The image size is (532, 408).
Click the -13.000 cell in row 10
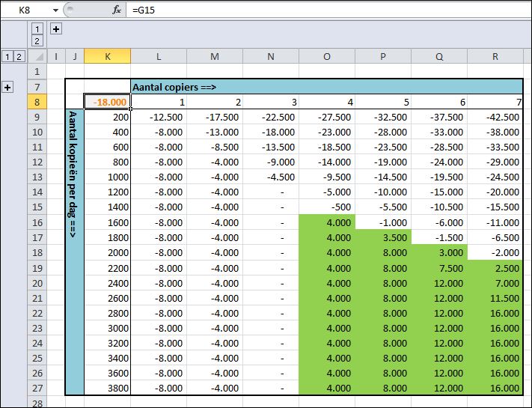coord(215,132)
